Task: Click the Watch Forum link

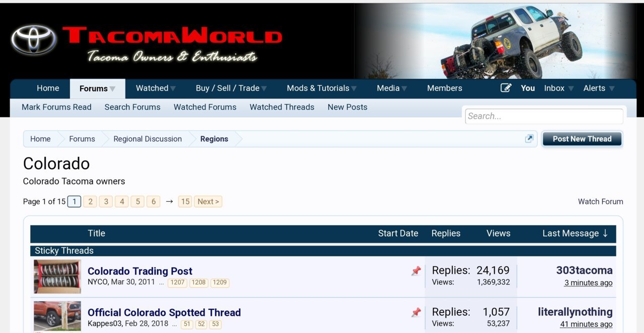Action: [x=600, y=202]
